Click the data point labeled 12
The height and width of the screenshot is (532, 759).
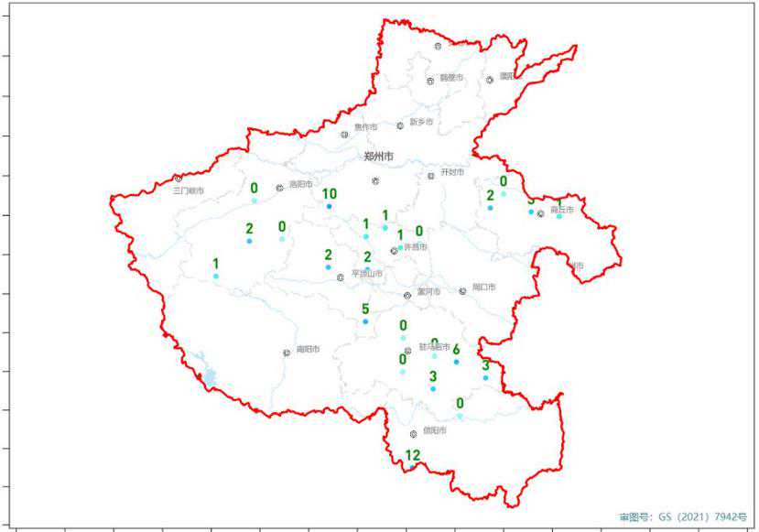412,467
